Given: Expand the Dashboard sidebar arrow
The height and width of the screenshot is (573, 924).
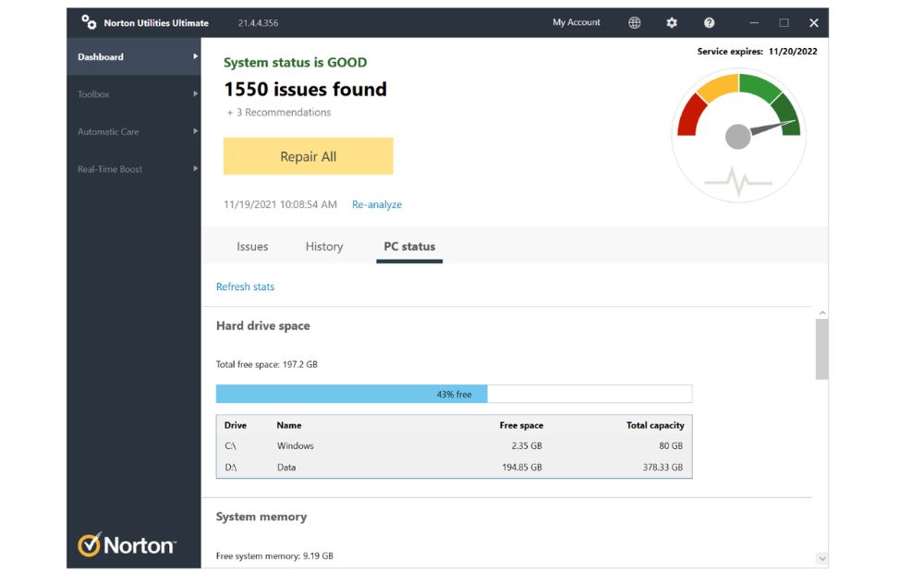Looking at the screenshot, I should coord(195,56).
